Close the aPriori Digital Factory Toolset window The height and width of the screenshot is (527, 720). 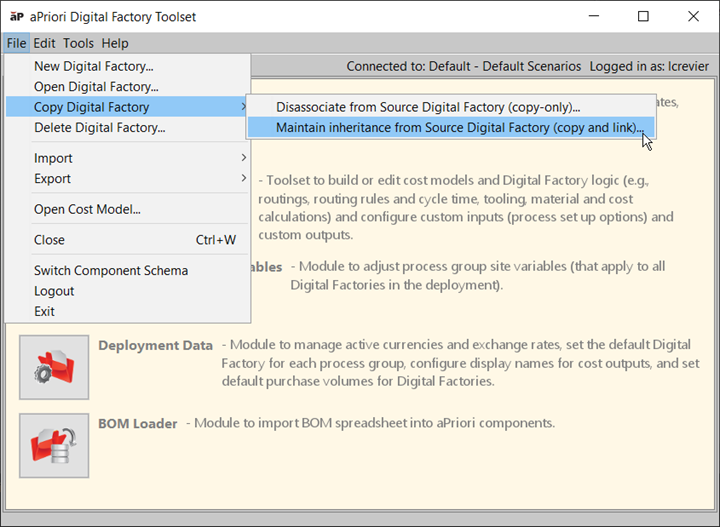click(693, 17)
